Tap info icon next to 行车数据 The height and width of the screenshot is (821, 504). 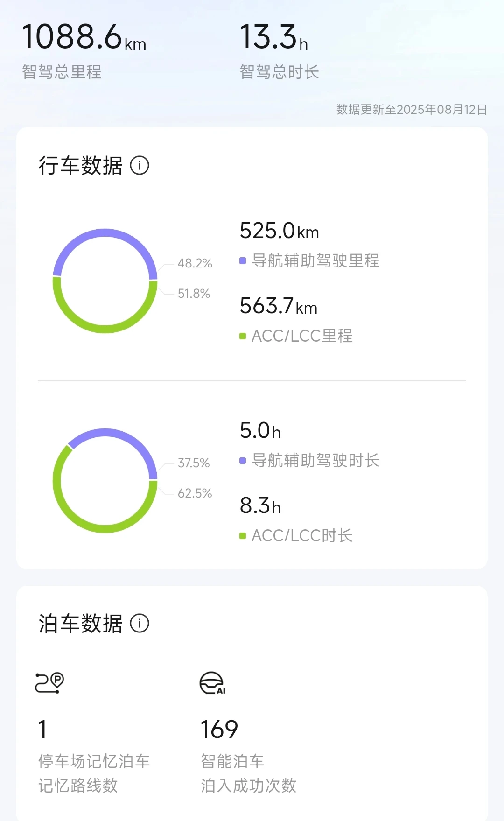pos(140,166)
